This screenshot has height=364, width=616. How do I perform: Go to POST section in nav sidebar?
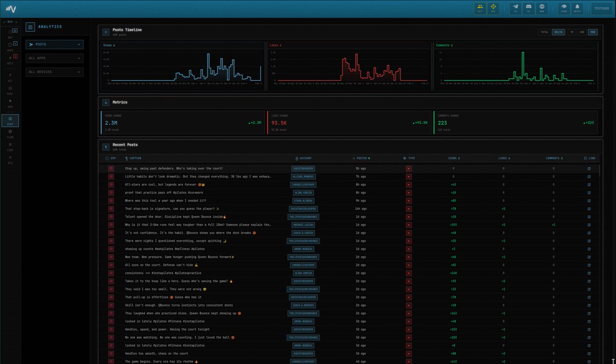(x=10, y=90)
